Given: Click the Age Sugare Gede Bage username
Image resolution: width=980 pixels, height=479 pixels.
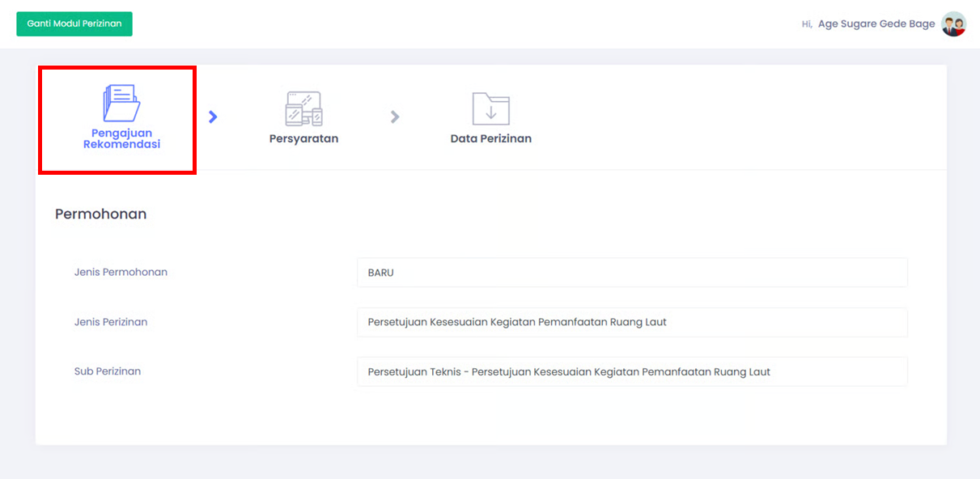Looking at the screenshot, I should [x=876, y=24].
